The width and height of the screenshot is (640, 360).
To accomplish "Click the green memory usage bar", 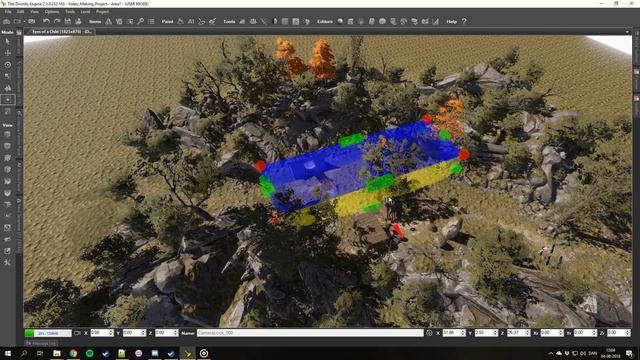I will 48,333.
